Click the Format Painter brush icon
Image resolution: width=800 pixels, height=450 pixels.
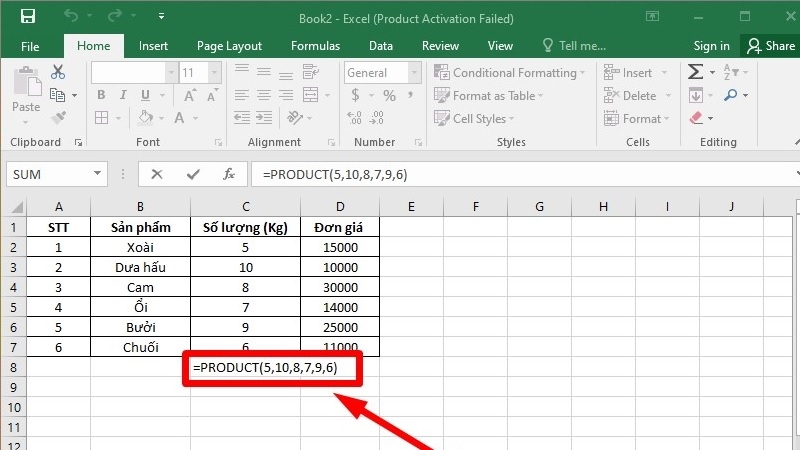pos(58,117)
